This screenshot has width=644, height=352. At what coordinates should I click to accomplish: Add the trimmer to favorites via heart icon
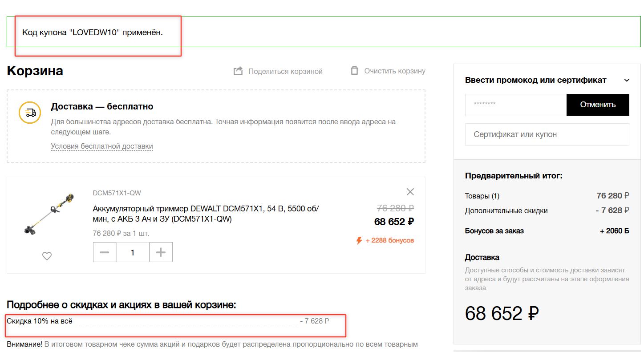[x=47, y=256]
